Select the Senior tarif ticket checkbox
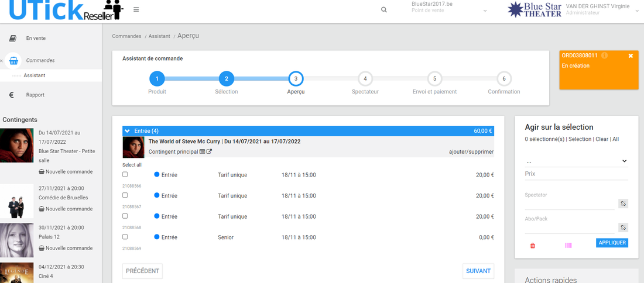 125,237
